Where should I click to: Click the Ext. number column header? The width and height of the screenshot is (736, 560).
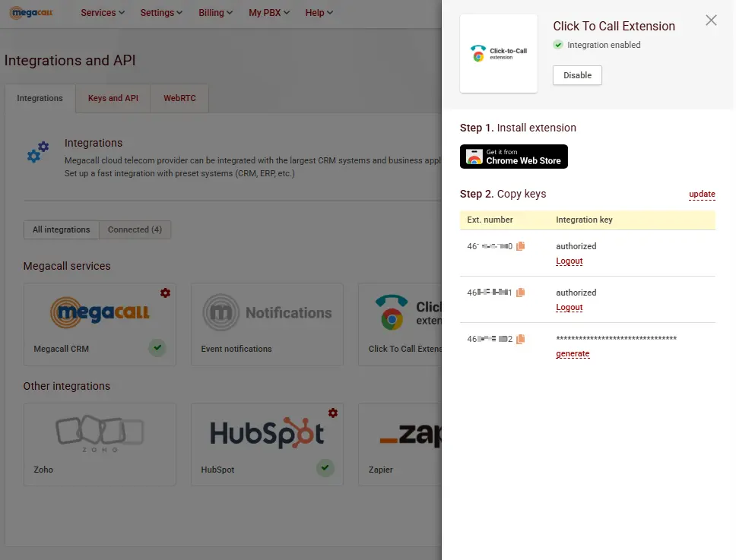point(490,220)
